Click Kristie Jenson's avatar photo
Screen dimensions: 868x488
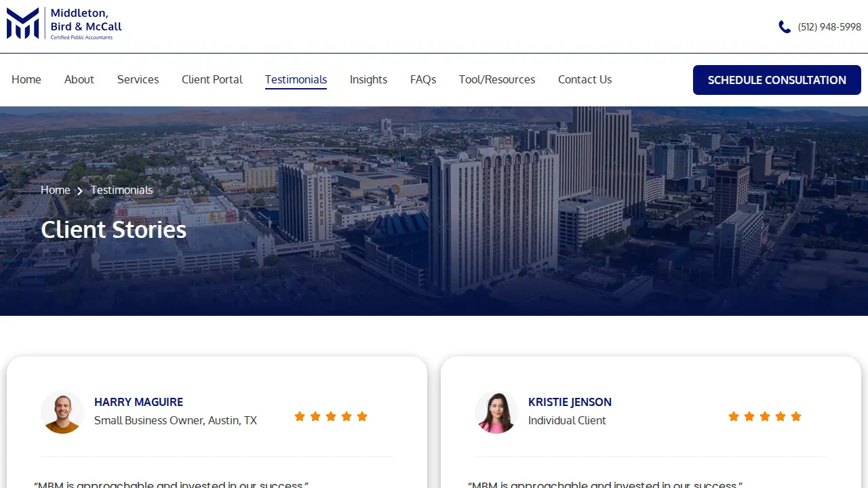point(496,412)
